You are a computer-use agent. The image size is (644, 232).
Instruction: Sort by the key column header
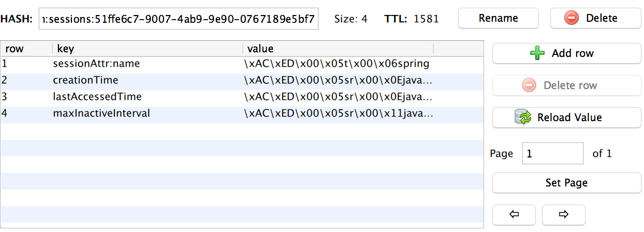pyautogui.click(x=147, y=49)
